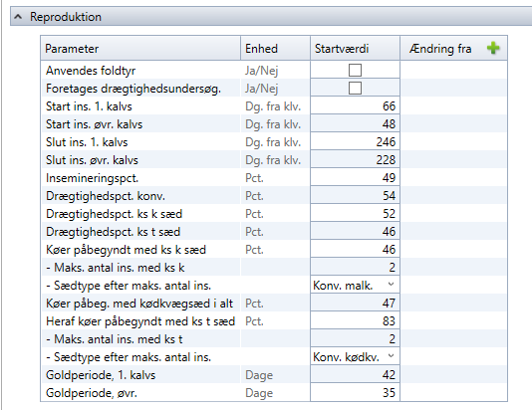Select '- Maks. antal ins. med ks k' label
This screenshot has width=532, height=410.
point(116,268)
